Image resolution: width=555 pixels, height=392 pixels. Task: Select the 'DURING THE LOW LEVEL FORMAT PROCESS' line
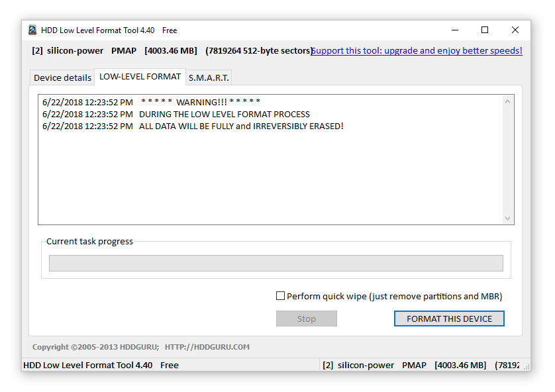[x=176, y=115]
